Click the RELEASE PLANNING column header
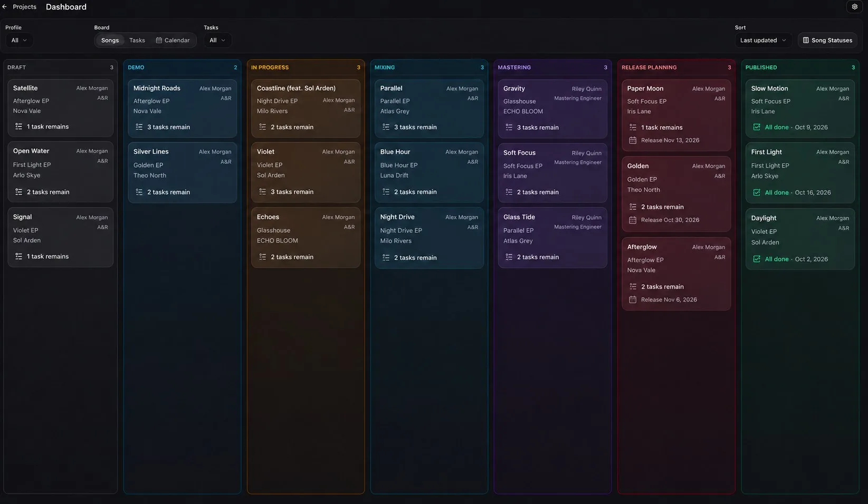 649,67
